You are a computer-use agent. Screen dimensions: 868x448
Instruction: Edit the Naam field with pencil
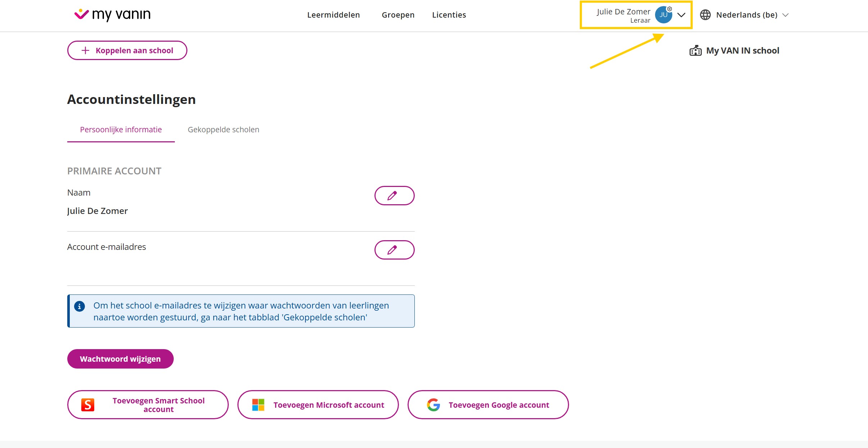point(394,196)
